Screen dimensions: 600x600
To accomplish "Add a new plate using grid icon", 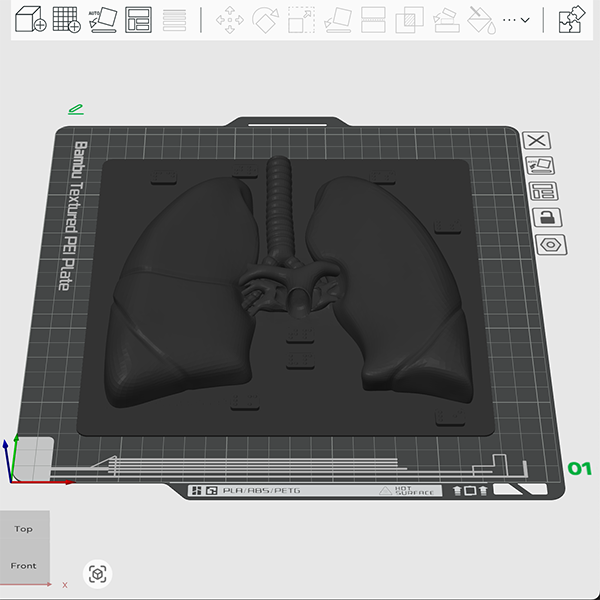I will [x=66, y=19].
